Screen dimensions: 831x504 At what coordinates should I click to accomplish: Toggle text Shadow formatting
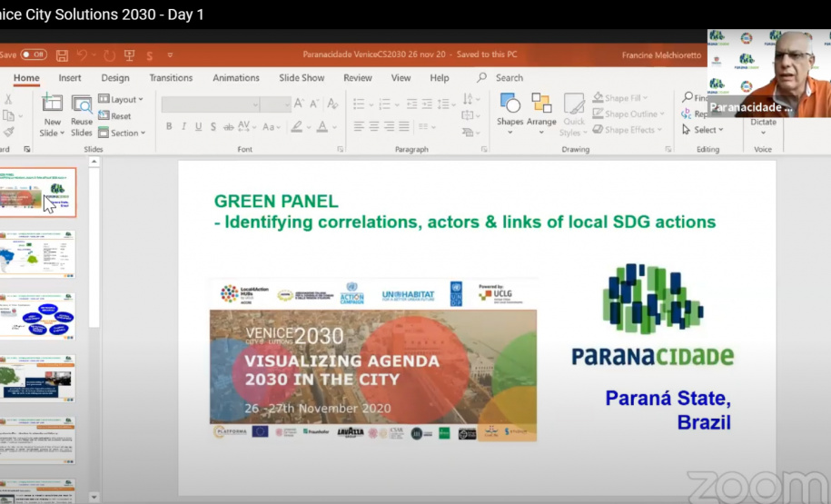point(213,126)
